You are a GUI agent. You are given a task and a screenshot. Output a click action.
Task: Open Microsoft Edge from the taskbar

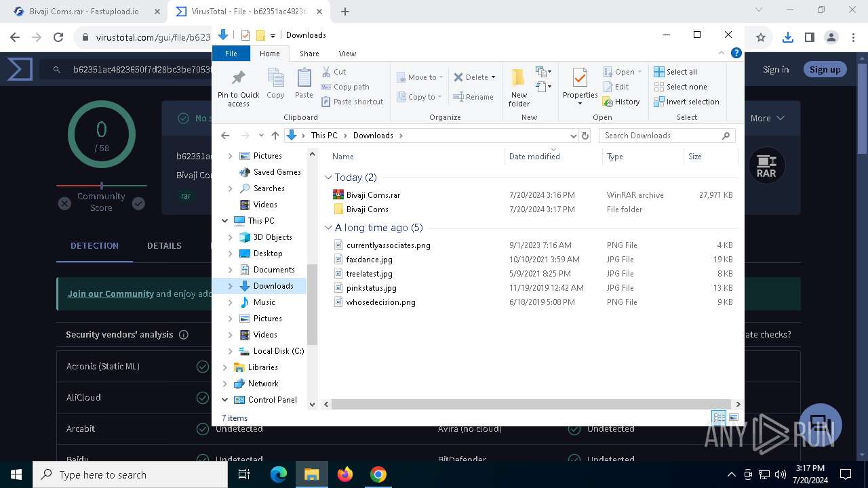279,474
